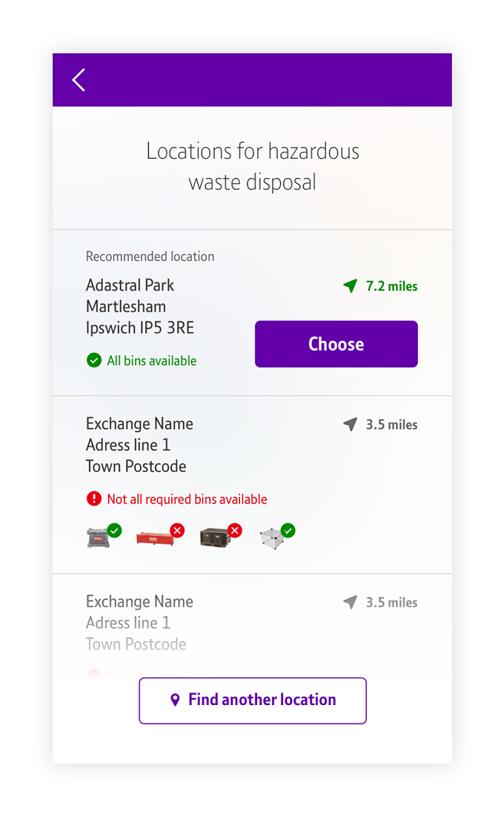
Task: Go back using the top-left chevron arrow
Action: point(79,80)
